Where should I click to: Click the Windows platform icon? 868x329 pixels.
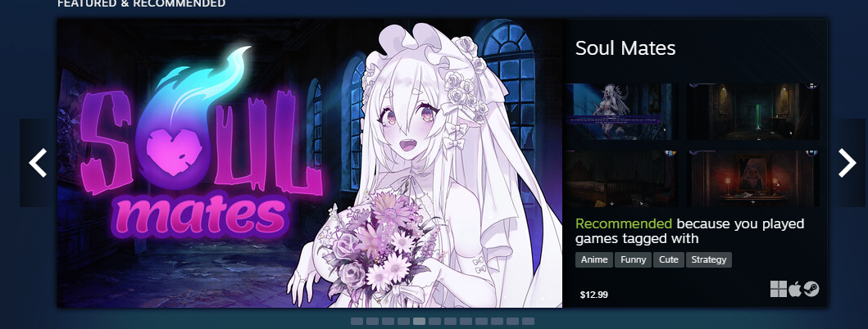[x=778, y=289]
